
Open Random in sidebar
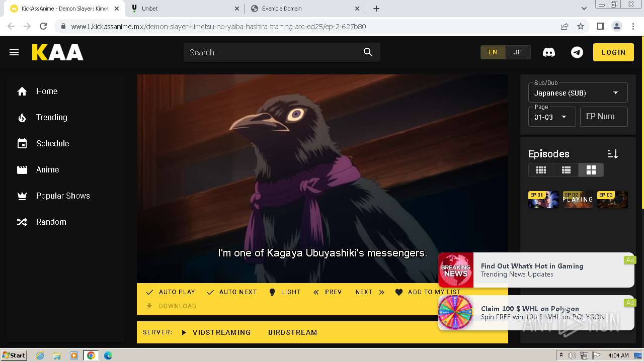pos(65,222)
